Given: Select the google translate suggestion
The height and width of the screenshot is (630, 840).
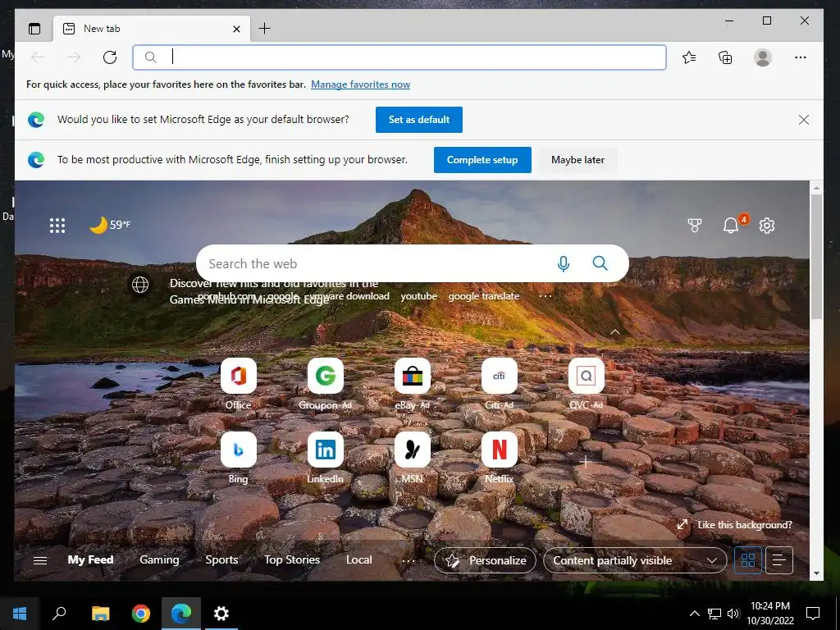Looking at the screenshot, I should click(484, 296).
